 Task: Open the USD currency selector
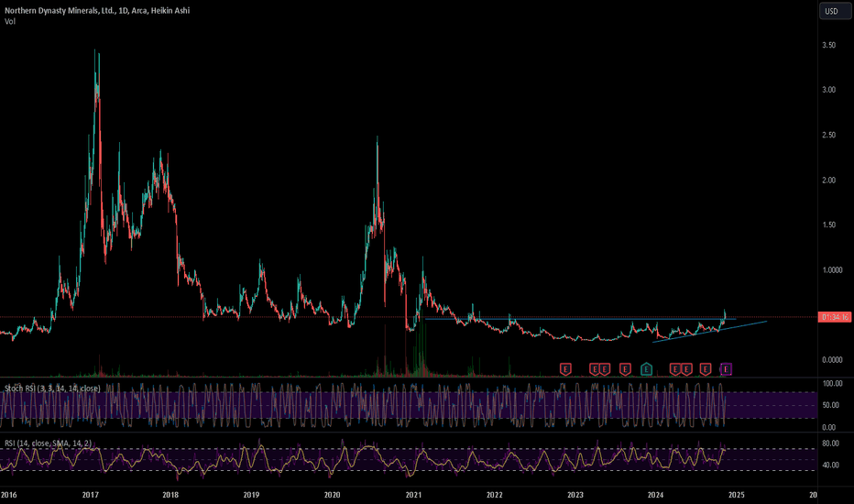click(835, 11)
